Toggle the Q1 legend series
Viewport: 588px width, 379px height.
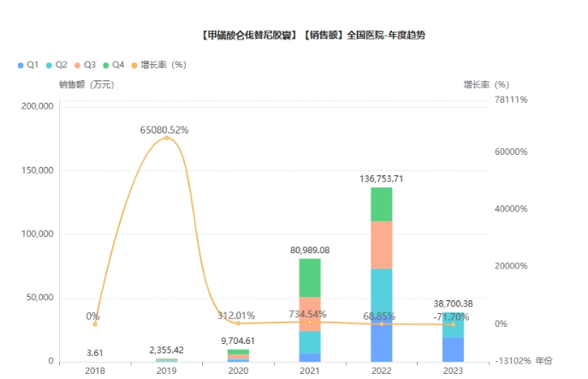pyautogui.click(x=27, y=64)
